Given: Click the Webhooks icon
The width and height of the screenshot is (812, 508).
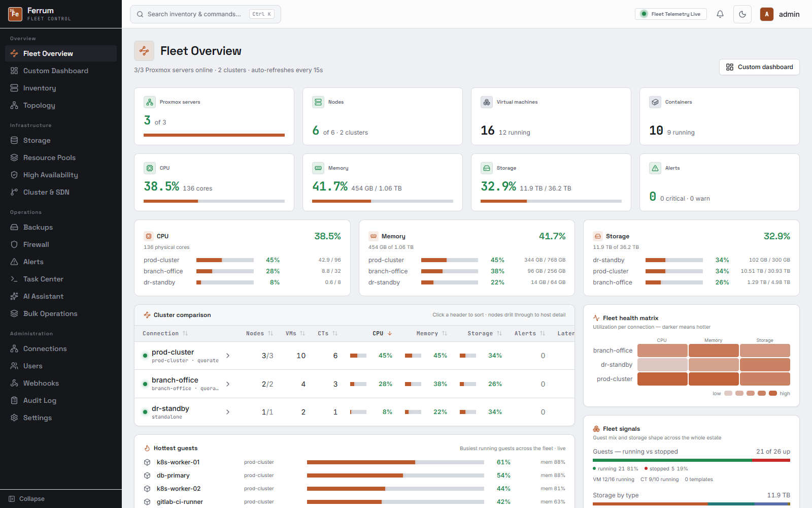Looking at the screenshot, I should [14, 383].
